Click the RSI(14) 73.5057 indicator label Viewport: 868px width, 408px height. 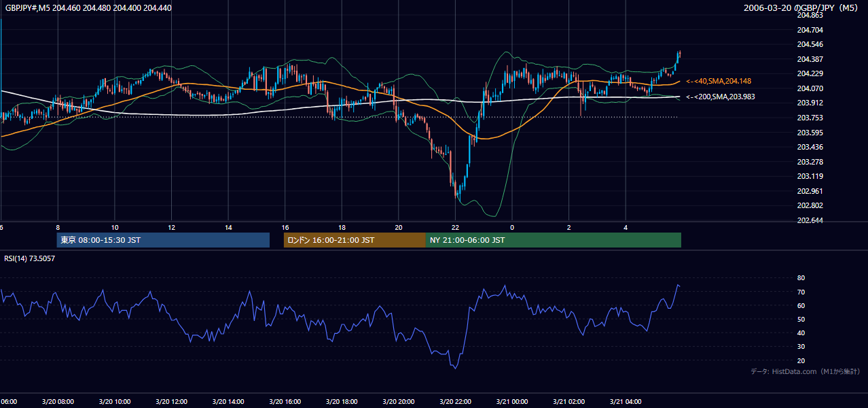[30, 258]
